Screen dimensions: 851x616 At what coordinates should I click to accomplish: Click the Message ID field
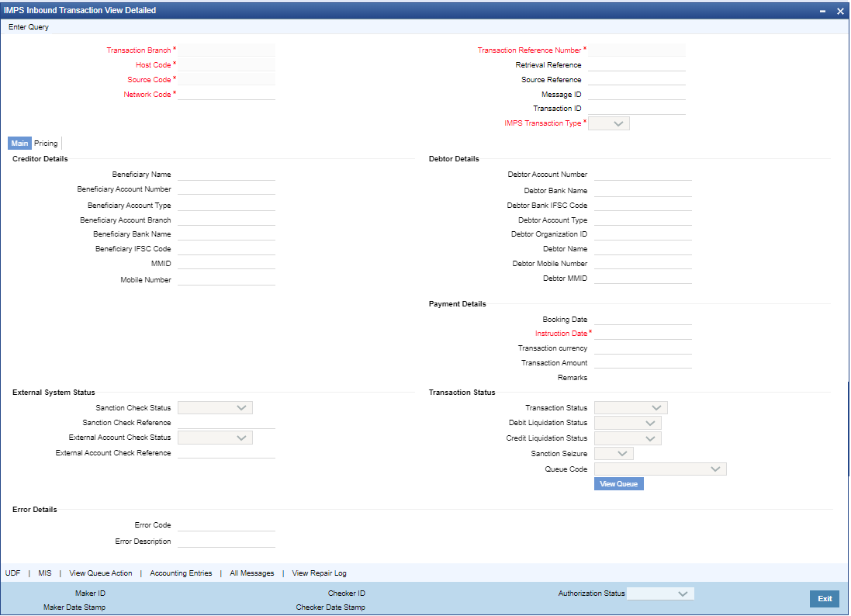(637, 94)
